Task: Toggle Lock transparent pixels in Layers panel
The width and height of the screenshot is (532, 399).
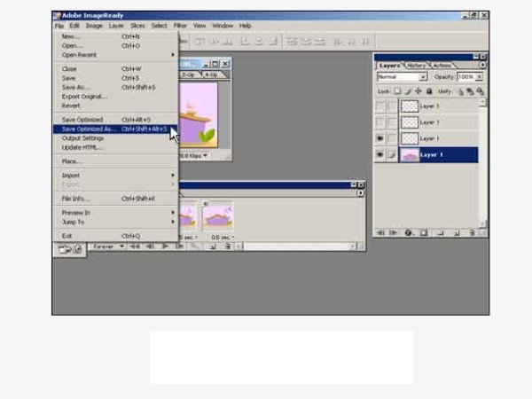Action: click(x=397, y=91)
